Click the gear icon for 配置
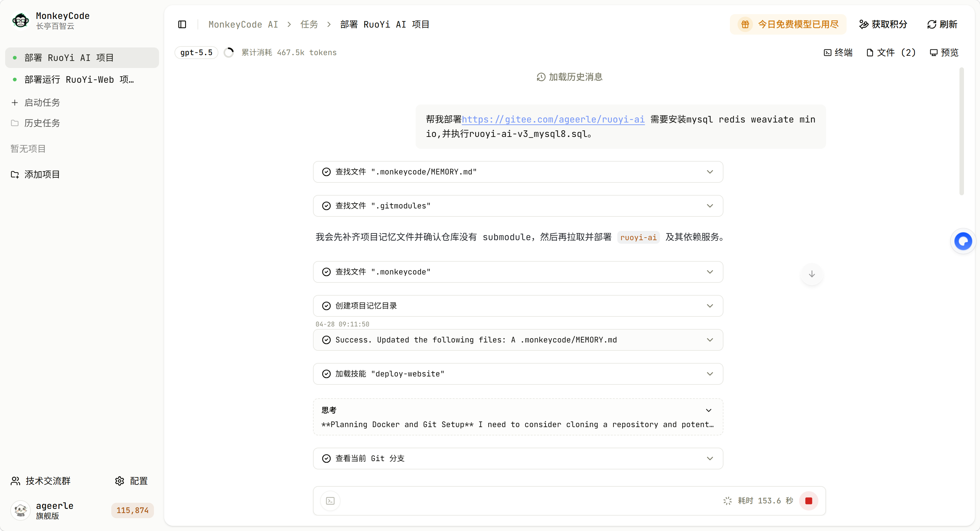The height and width of the screenshot is (531, 980). [120, 481]
